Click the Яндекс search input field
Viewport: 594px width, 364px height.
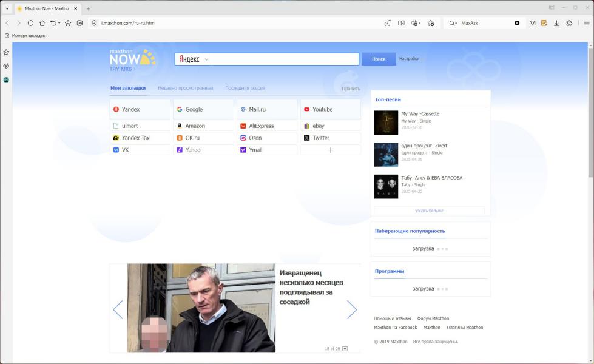(285, 59)
